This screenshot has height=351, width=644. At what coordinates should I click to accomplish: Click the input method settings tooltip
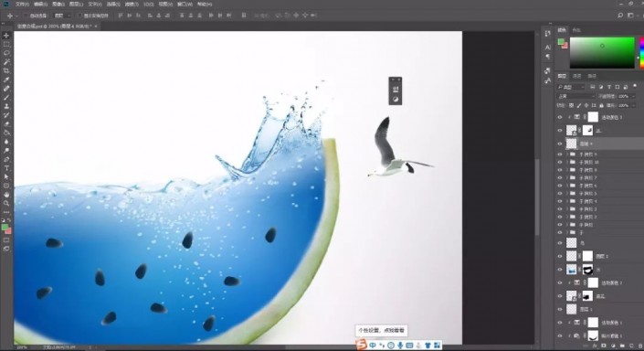pos(382,330)
